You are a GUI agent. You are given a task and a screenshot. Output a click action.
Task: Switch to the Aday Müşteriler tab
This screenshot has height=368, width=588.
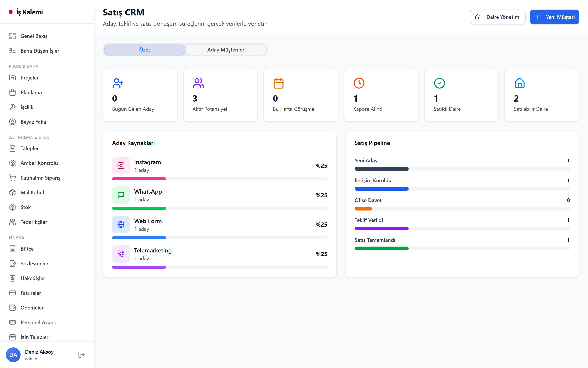[x=226, y=50]
